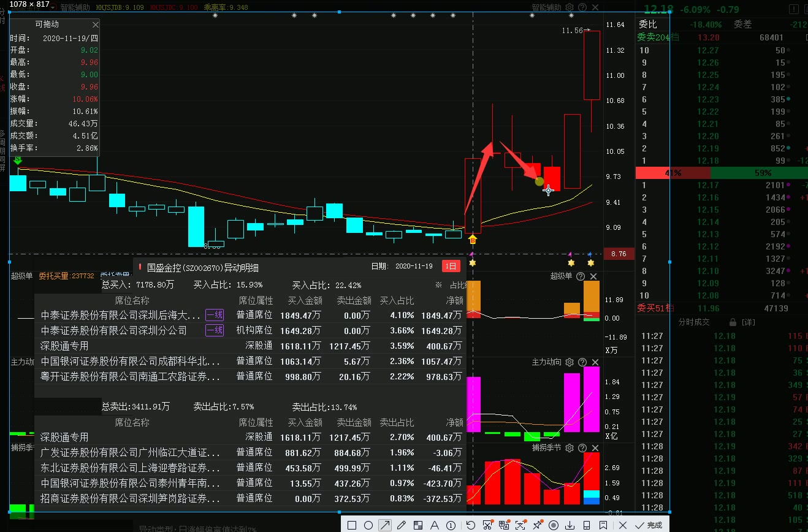This screenshot has width=808, height=532.
Task: Click the 总买入: 7178.80万 total
Action: click(138, 285)
